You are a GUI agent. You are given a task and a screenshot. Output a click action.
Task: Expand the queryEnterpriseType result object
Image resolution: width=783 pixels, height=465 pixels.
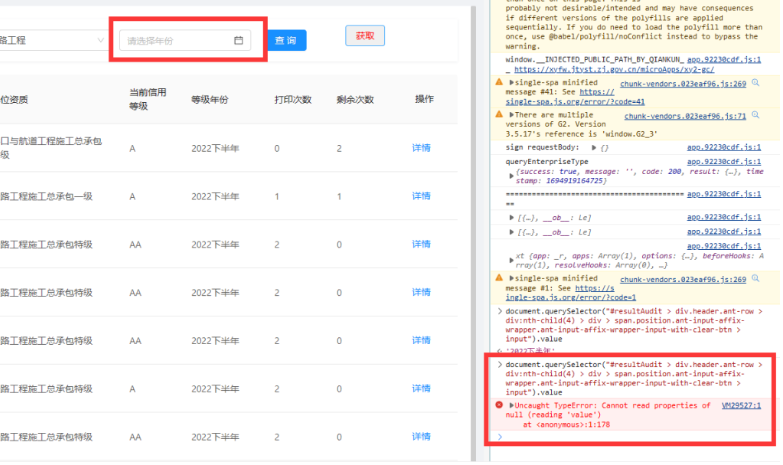[511, 176]
